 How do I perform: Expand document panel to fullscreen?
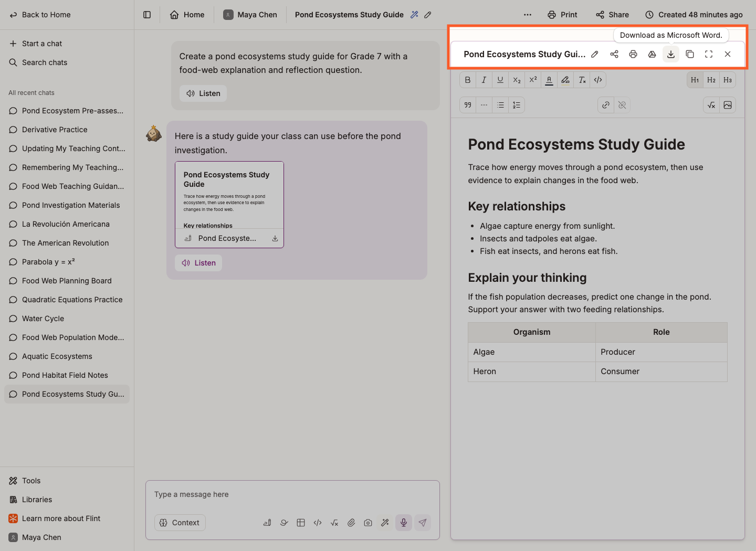point(709,54)
